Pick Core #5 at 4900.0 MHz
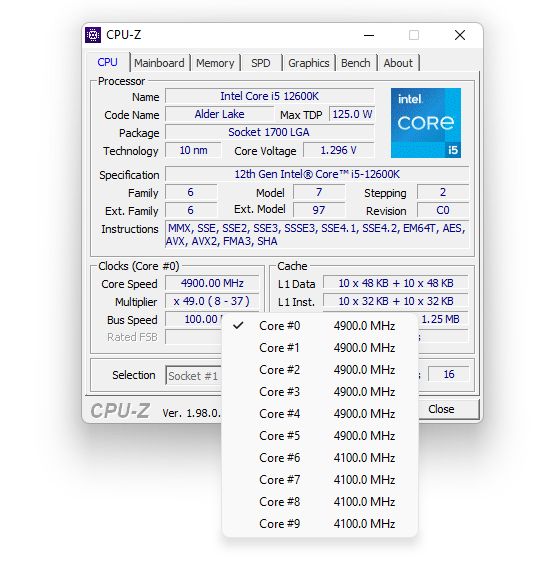The height and width of the screenshot is (570, 550). coord(320,435)
